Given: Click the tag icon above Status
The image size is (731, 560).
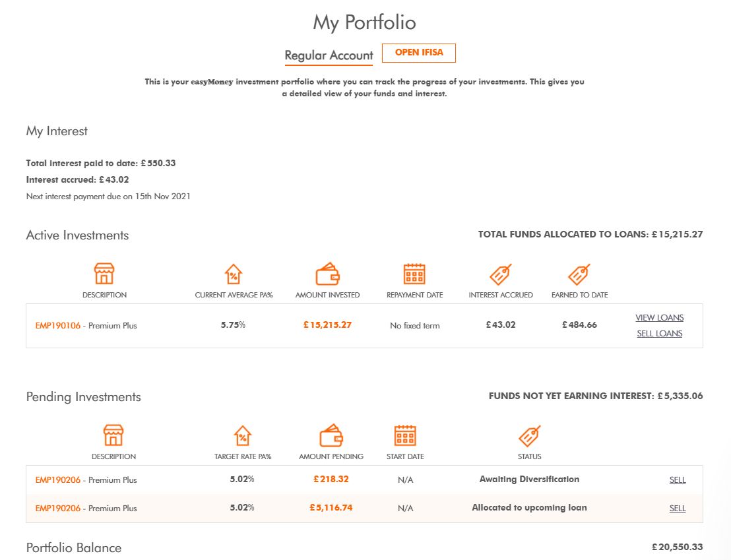Looking at the screenshot, I should (x=530, y=436).
